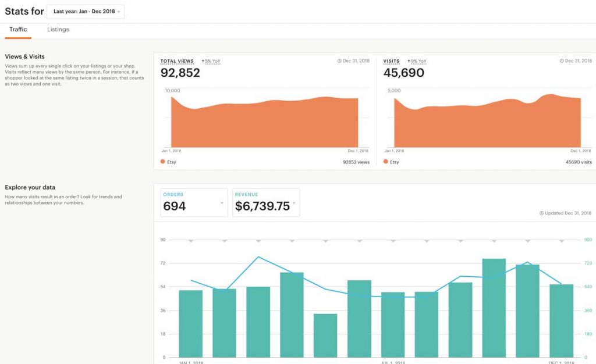Click the '90' left-axis label

[x=163, y=240]
